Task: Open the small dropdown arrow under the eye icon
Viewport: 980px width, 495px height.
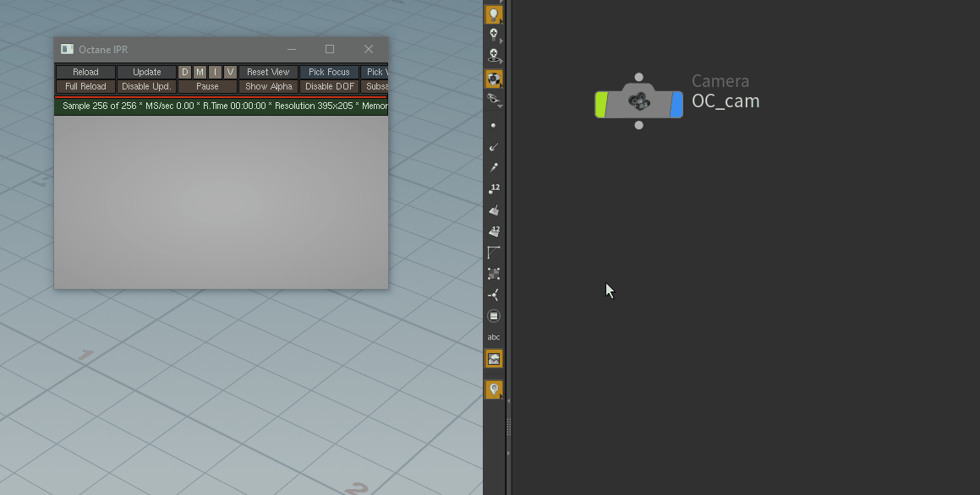Action: (500, 106)
